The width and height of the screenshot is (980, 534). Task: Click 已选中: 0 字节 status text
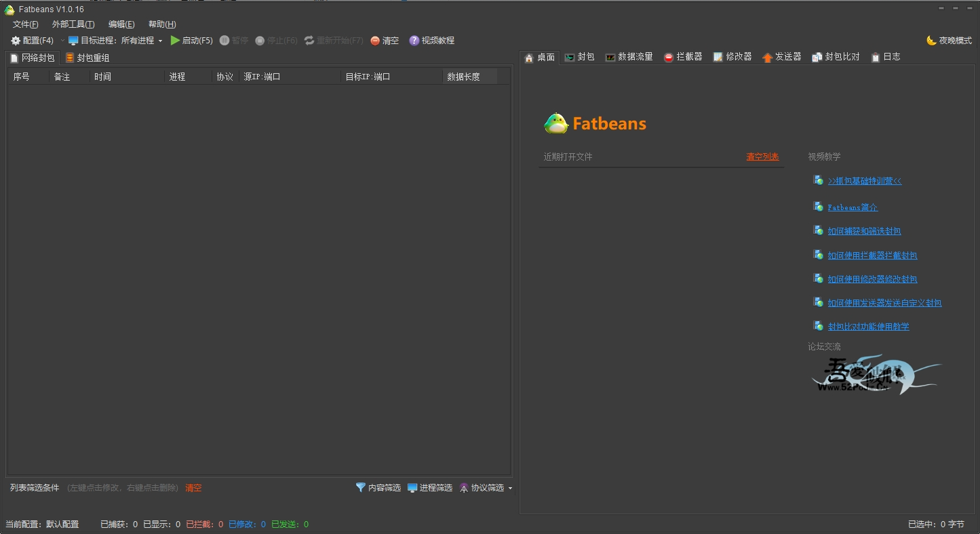pyautogui.click(x=936, y=525)
